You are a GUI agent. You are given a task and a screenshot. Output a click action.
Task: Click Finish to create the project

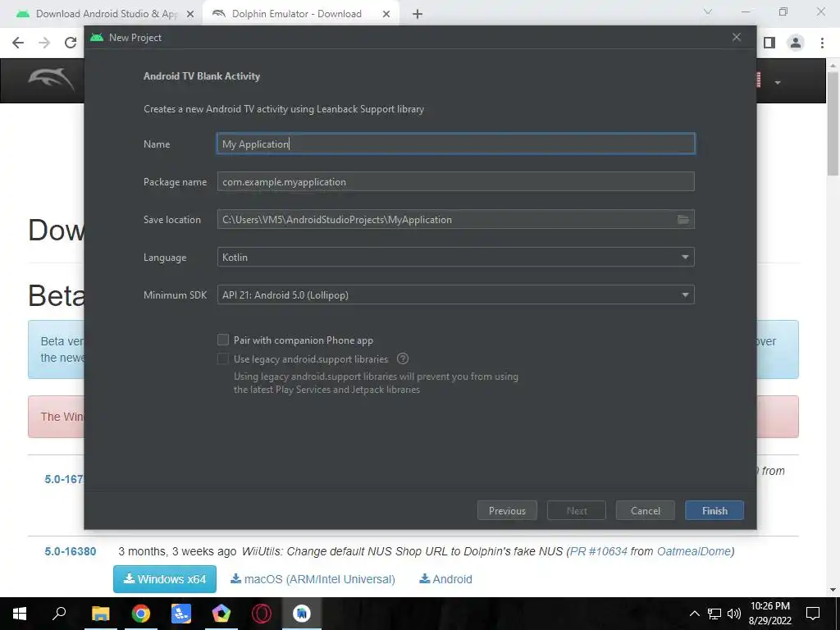(x=714, y=510)
